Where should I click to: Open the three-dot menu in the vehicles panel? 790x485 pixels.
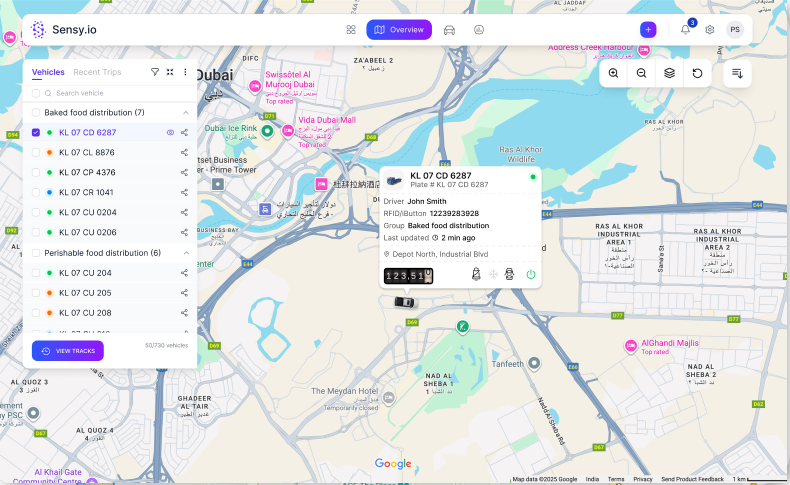(x=185, y=72)
